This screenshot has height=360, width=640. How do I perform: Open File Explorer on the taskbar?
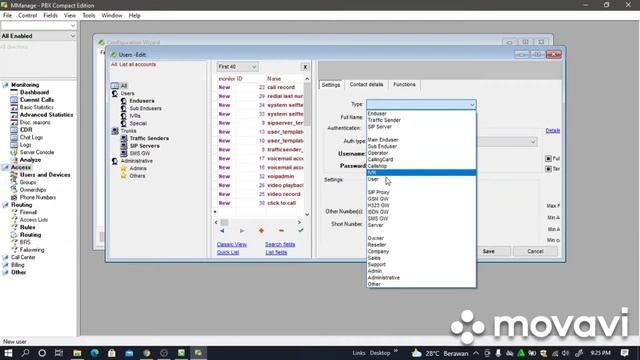77,353
